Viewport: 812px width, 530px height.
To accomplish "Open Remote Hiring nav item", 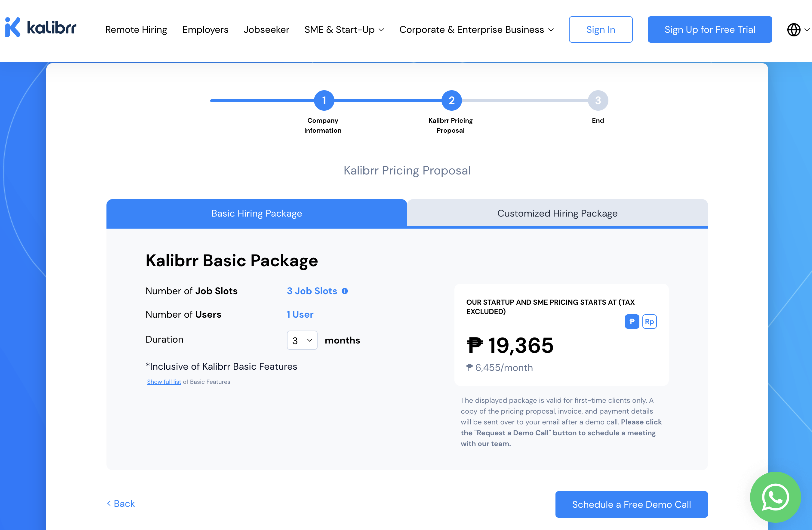I will pyautogui.click(x=136, y=30).
